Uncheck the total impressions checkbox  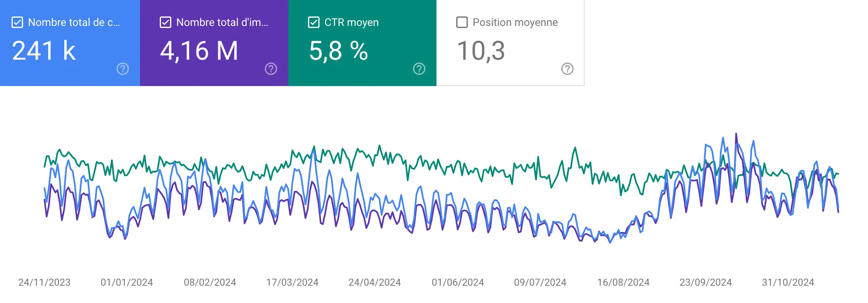(x=166, y=22)
